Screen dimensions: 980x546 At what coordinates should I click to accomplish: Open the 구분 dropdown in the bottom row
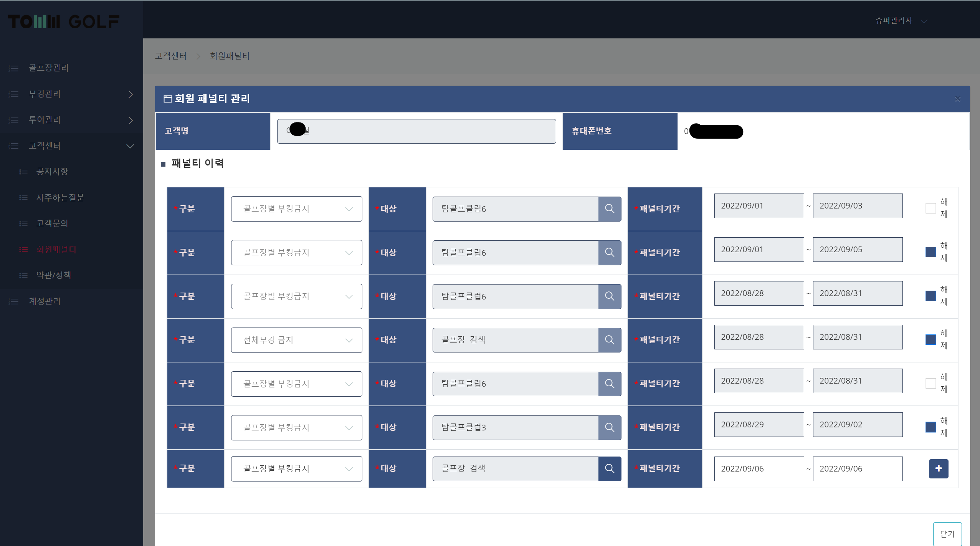296,469
